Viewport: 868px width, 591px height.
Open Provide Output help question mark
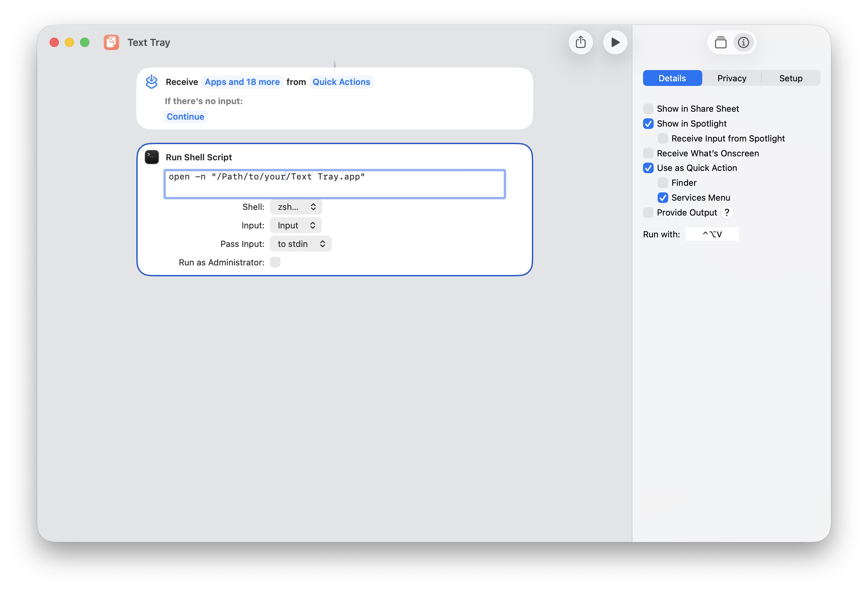point(726,212)
